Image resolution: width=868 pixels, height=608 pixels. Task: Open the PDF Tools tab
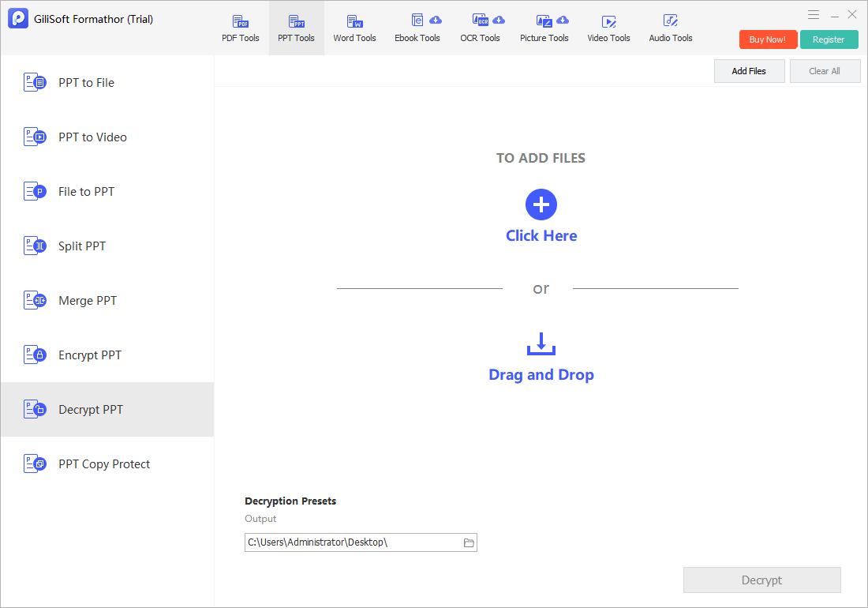(x=240, y=28)
